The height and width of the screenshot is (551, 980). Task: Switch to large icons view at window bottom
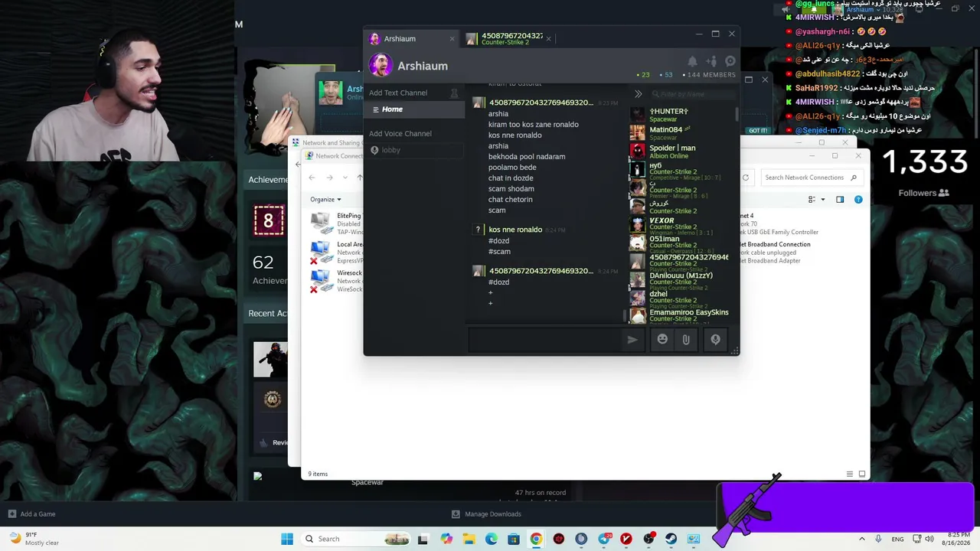[862, 474]
